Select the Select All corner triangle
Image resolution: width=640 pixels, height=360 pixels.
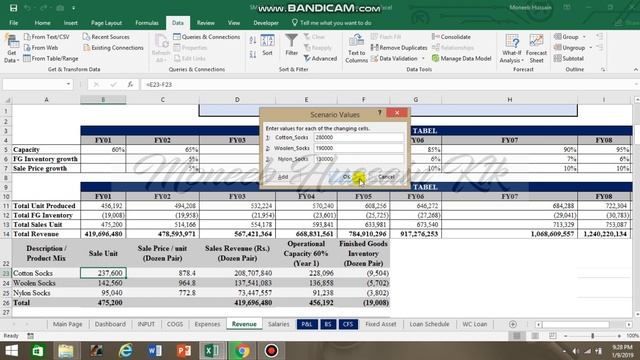coord(6,100)
